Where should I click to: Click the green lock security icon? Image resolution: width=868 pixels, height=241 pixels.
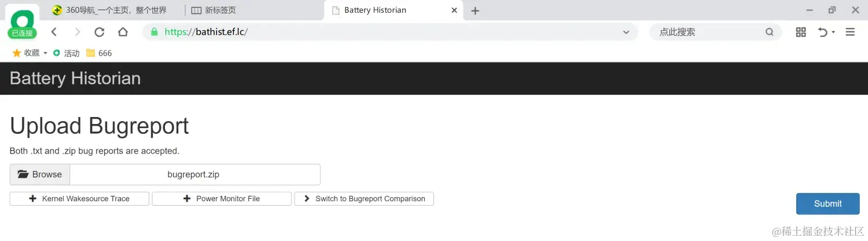[x=155, y=32]
